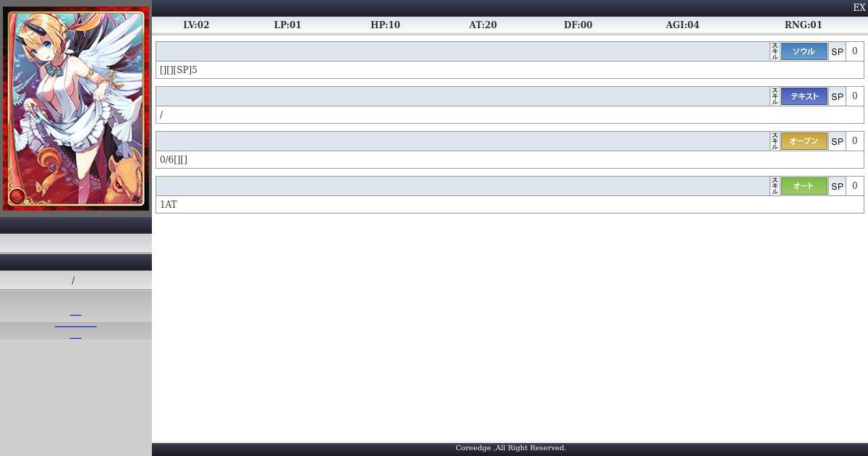Click the skill text '1AT'
The width and height of the screenshot is (868, 456).
168,205
